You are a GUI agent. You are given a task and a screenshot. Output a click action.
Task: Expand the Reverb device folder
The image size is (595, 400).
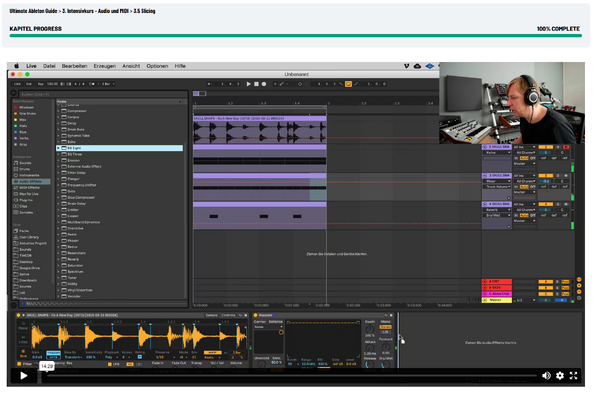(58, 259)
